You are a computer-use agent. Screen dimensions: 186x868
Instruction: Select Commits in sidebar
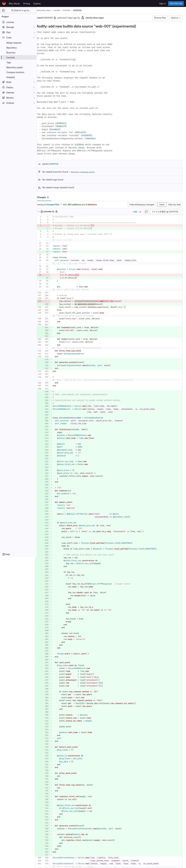click(19, 58)
